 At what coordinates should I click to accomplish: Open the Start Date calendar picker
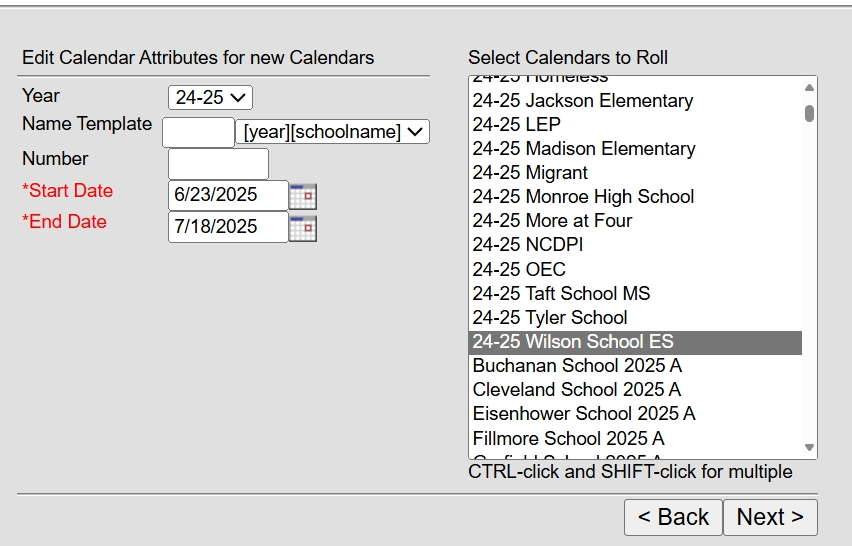click(302, 196)
